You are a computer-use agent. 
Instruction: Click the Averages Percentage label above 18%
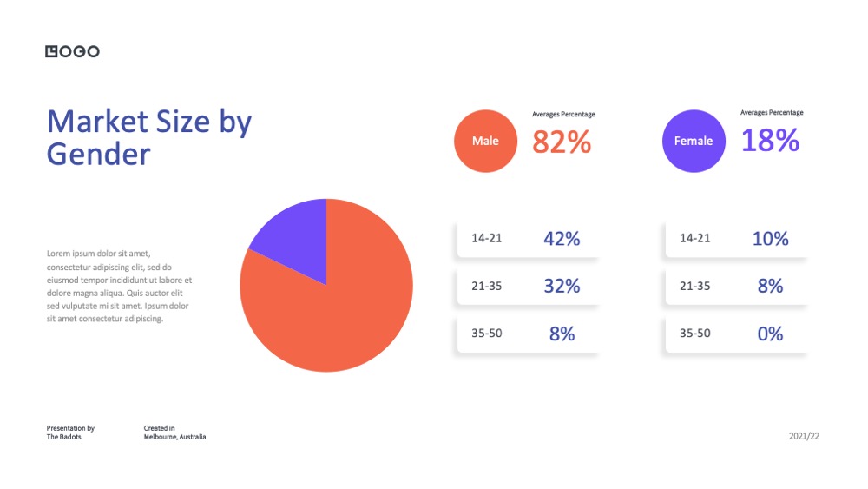point(772,112)
